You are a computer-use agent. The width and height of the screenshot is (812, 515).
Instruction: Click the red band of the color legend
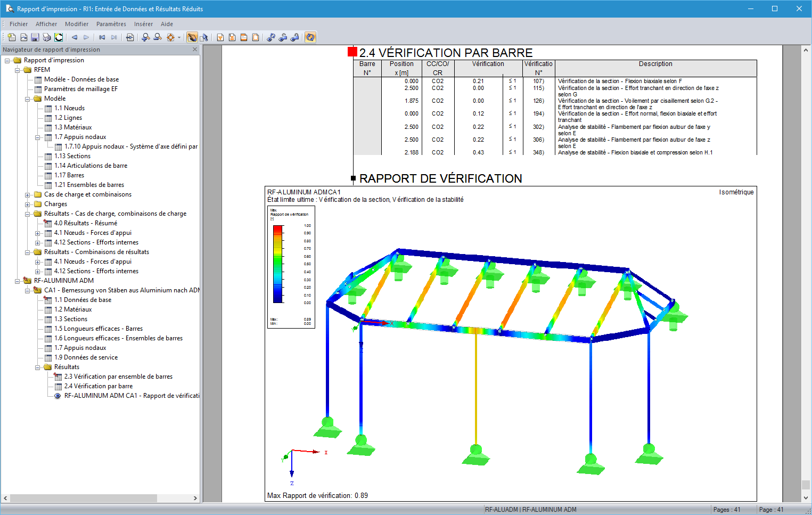[278, 229]
